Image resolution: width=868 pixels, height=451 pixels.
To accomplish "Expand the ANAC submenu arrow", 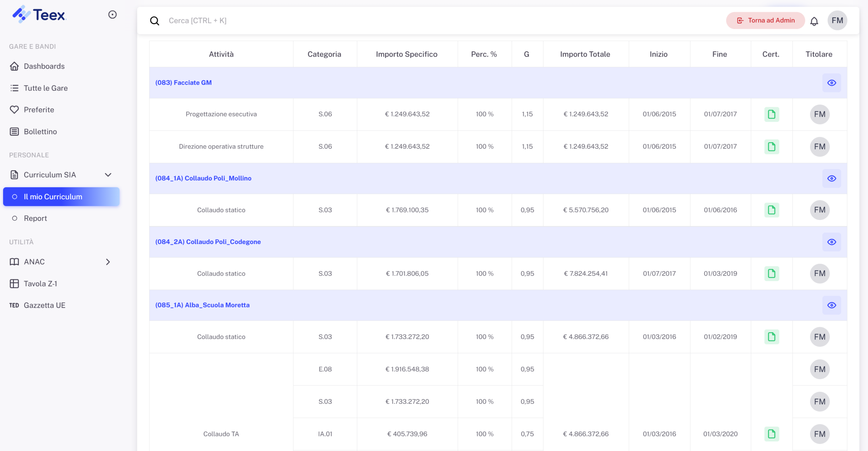I will pos(108,262).
